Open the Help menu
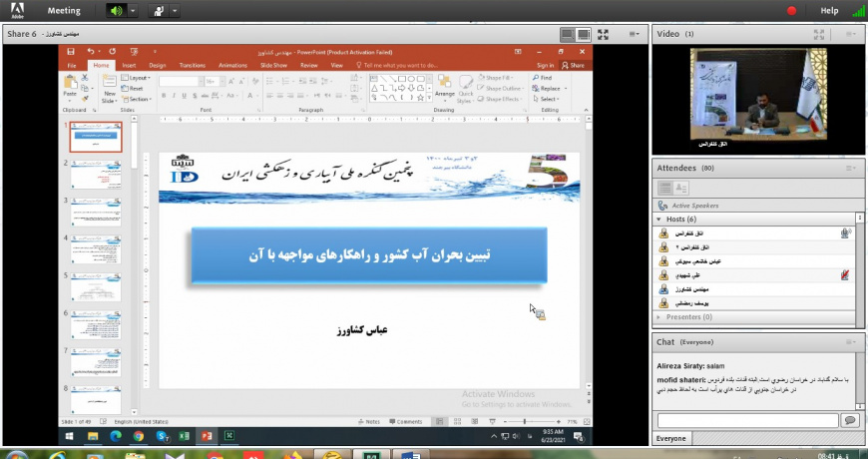Screen dimensions: 868x459 click(x=829, y=11)
